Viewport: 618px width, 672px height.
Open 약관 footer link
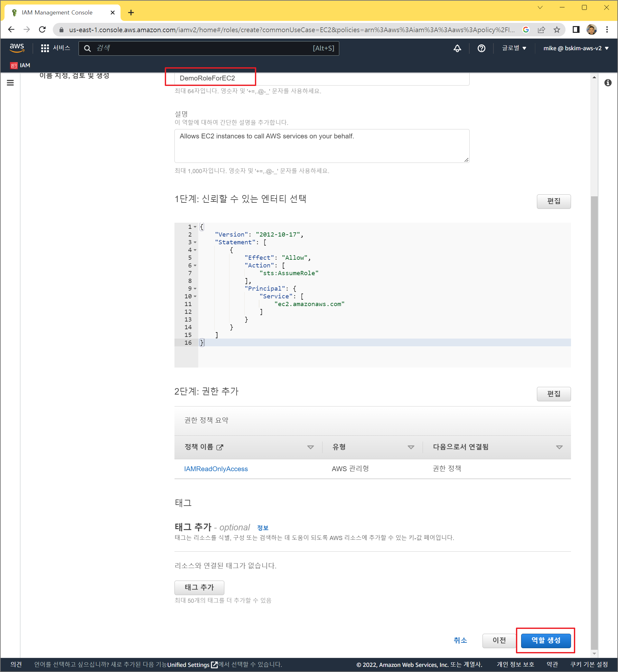[x=552, y=664]
